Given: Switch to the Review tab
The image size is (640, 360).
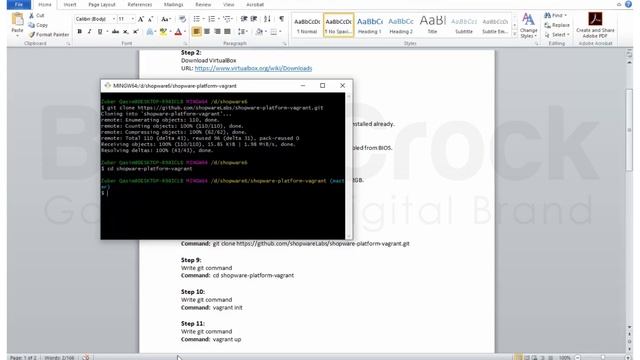Looking at the screenshot, I should 203,4.
